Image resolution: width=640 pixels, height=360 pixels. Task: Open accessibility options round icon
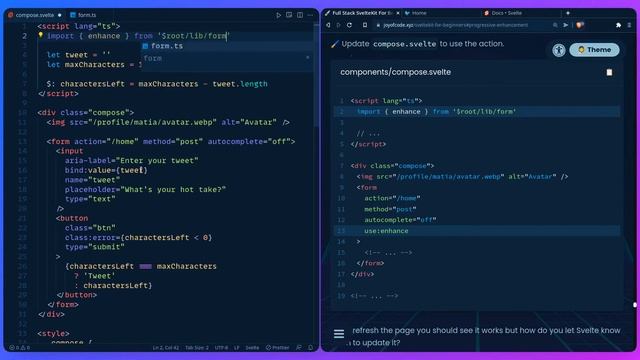coord(559,50)
